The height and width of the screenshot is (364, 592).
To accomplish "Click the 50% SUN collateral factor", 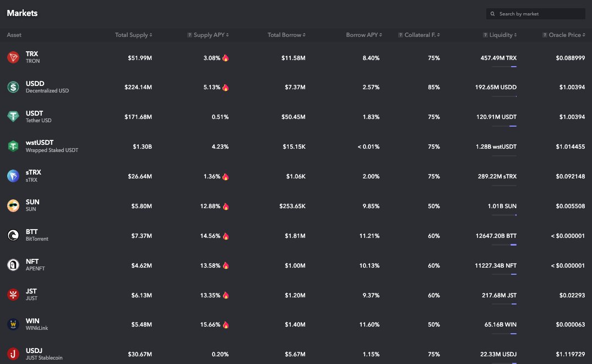I will (x=434, y=206).
